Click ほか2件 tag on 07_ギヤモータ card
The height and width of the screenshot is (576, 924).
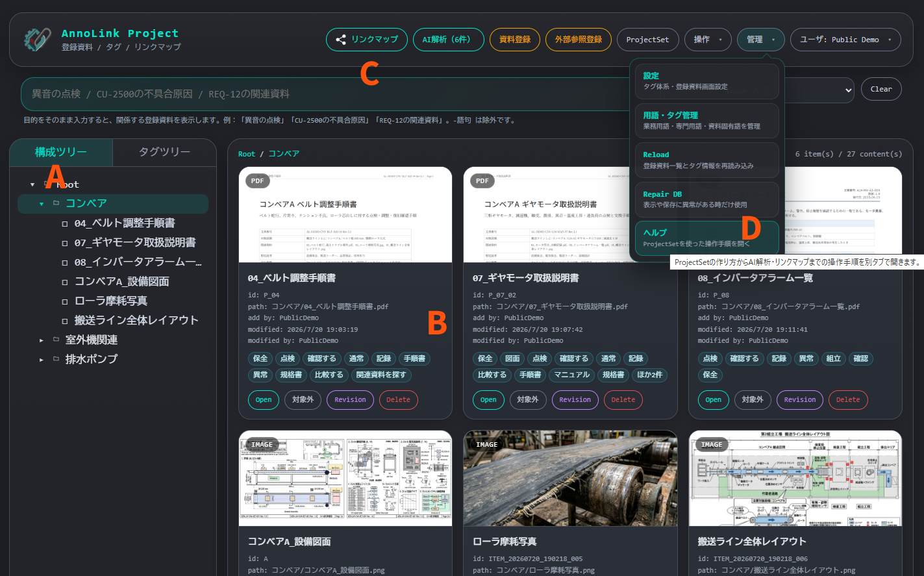649,375
